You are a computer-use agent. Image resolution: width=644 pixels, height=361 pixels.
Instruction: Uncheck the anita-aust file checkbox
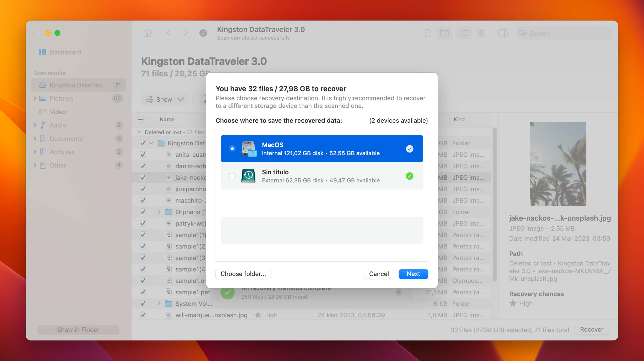[143, 155]
